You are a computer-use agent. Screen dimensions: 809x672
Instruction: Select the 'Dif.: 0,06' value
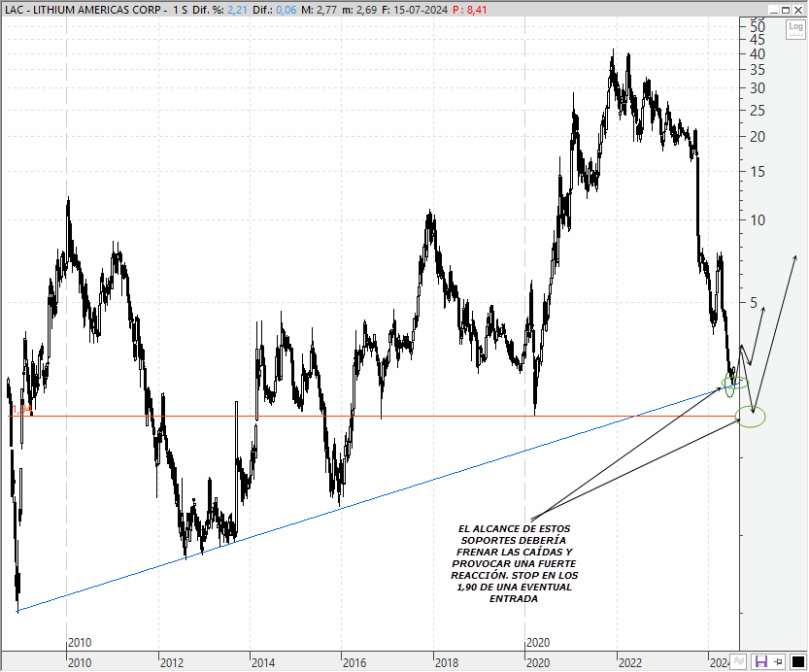275,10
